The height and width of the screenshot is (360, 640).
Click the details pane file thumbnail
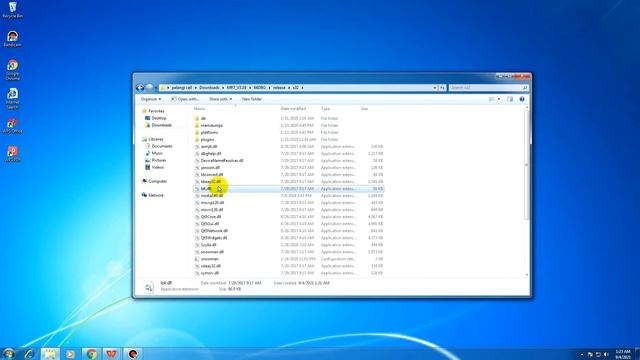pyautogui.click(x=149, y=287)
